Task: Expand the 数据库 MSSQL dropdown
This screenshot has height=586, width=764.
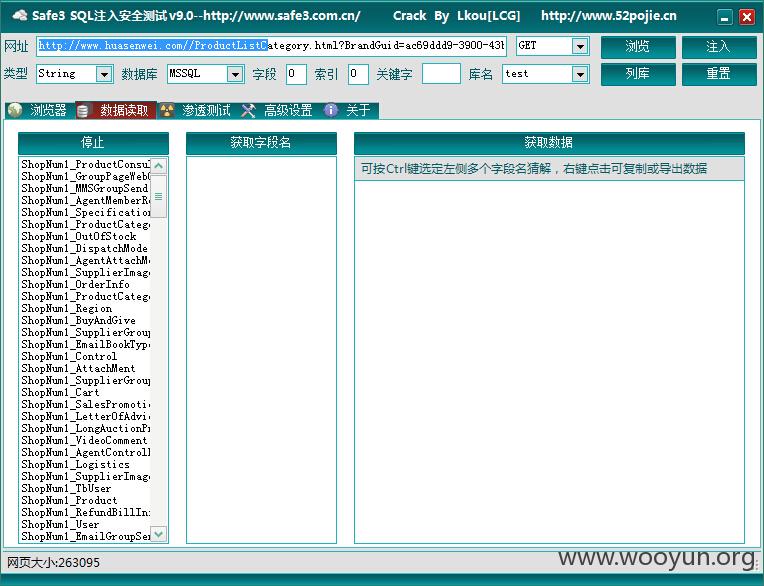Action: pos(235,75)
